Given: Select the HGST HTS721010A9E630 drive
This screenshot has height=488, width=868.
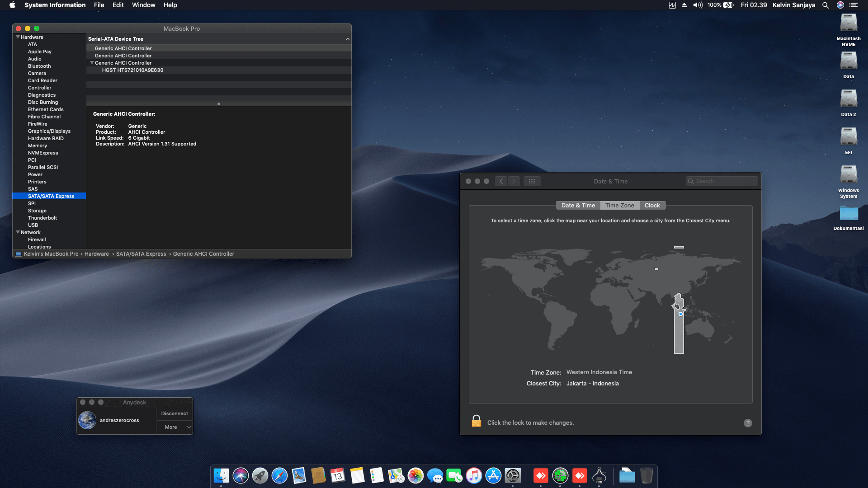Looking at the screenshot, I should pos(132,70).
